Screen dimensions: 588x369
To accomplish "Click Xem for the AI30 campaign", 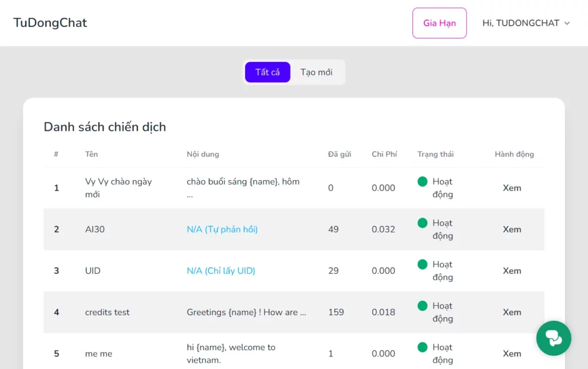I will (x=512, y=230).
